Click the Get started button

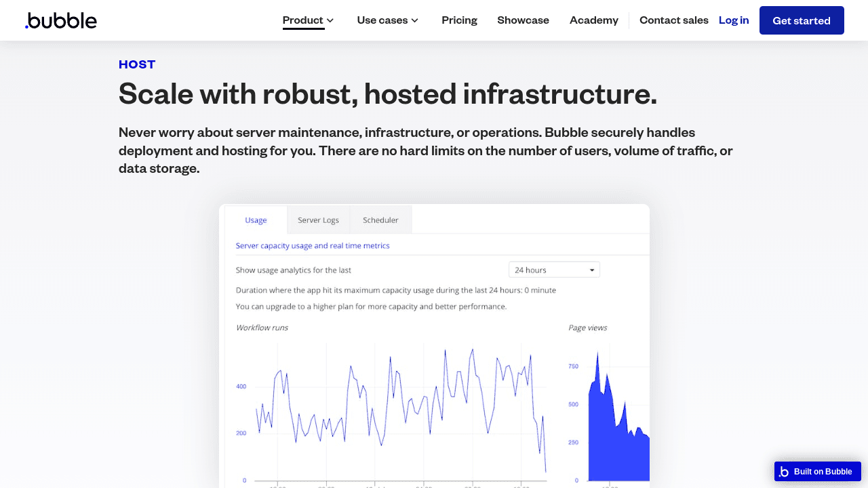tap(802, 20)
